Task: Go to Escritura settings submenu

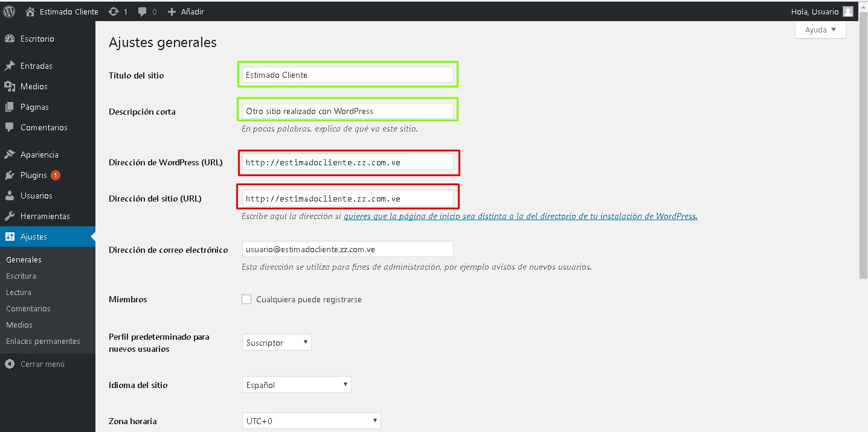Action: coord(21,276)
